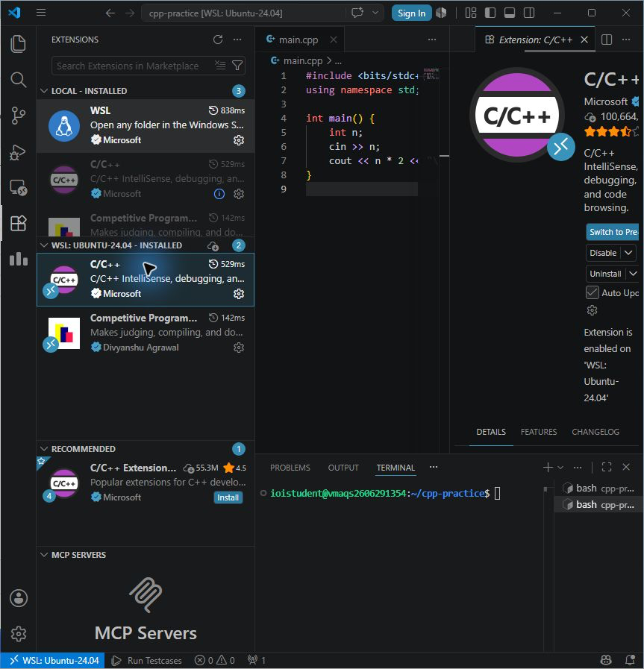Open the Explorer view in activity bar
The height and width of the screenshot is (669, 644).
[18, 44]
